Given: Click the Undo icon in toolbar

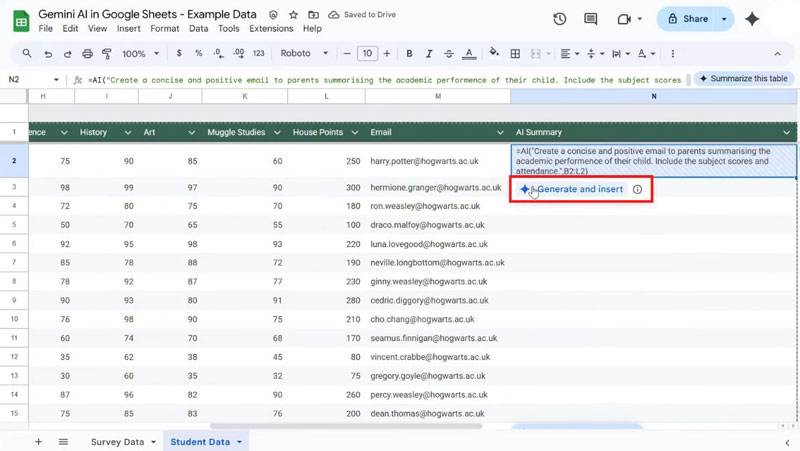Looking at the screenshot, I should click(x=48, y=53).
